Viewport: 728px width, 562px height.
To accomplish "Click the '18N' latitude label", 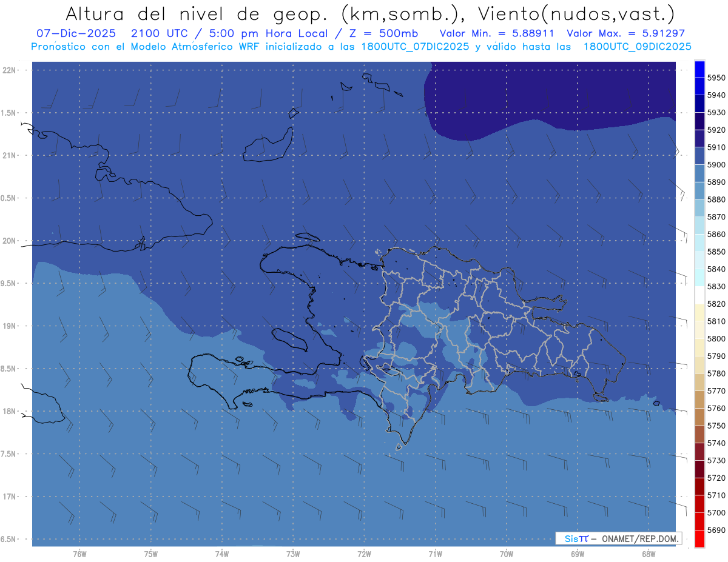I will click(x=9, y=412).
